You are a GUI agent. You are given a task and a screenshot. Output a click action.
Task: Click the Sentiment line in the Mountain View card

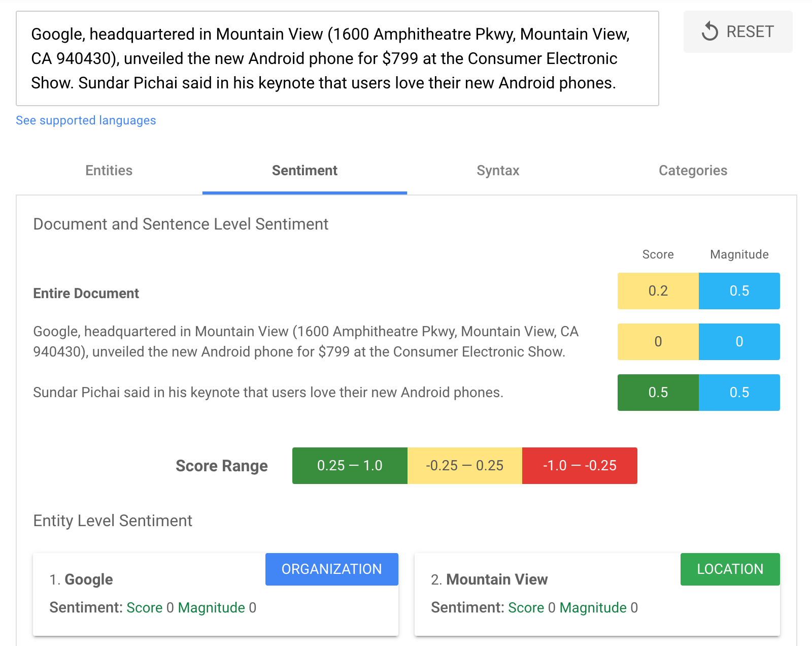coord(534,608)
